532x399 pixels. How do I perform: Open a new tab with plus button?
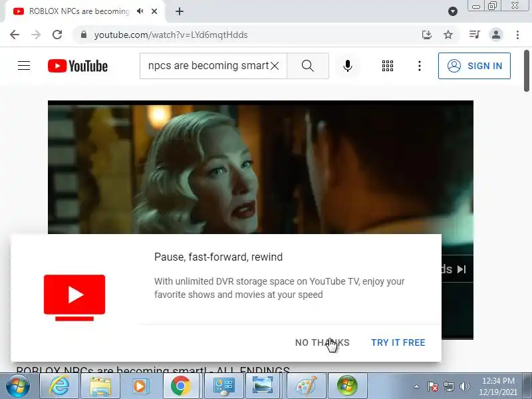tap(180, 11)
